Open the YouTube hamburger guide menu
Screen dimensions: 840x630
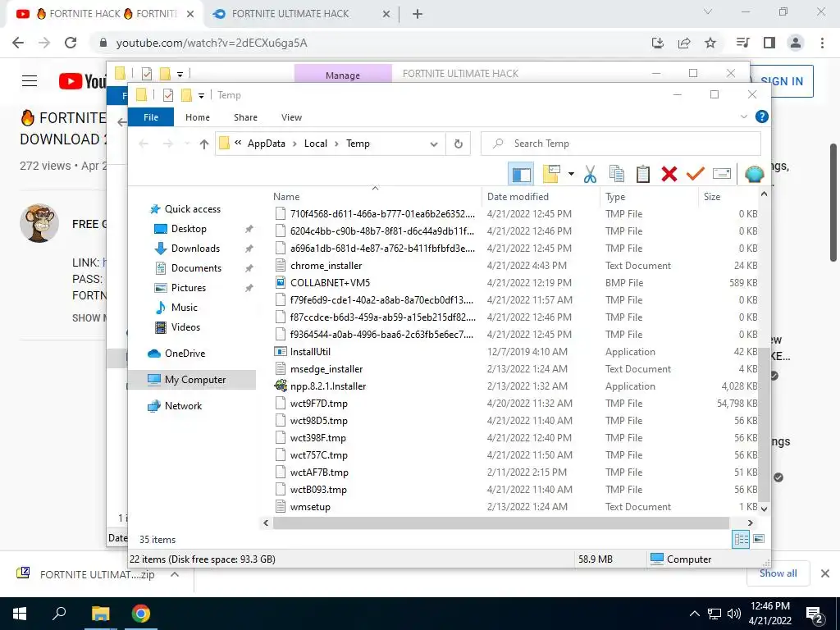30,81
